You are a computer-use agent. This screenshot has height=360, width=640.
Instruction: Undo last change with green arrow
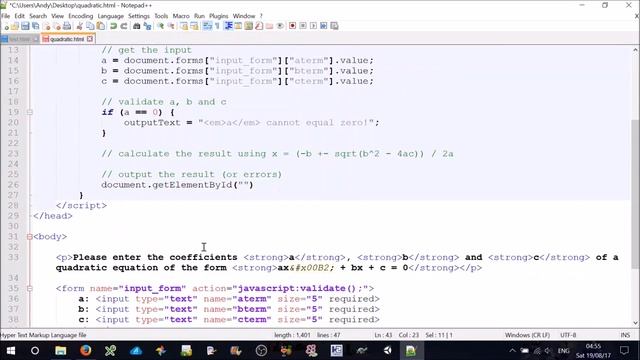coord(113,26)
